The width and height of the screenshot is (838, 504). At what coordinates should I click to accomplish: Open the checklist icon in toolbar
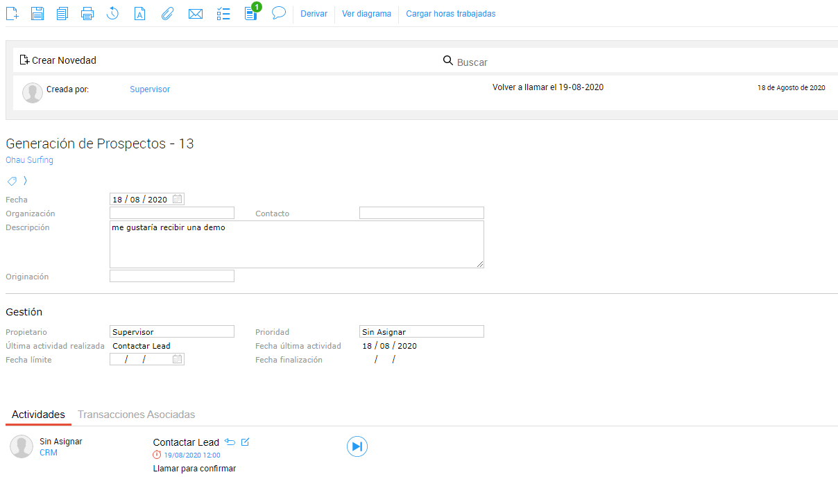coord(223,13)
